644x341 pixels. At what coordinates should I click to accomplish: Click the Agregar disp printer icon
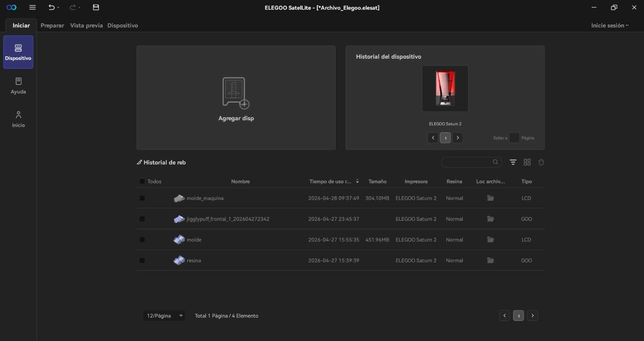click(x=236, y=93)
